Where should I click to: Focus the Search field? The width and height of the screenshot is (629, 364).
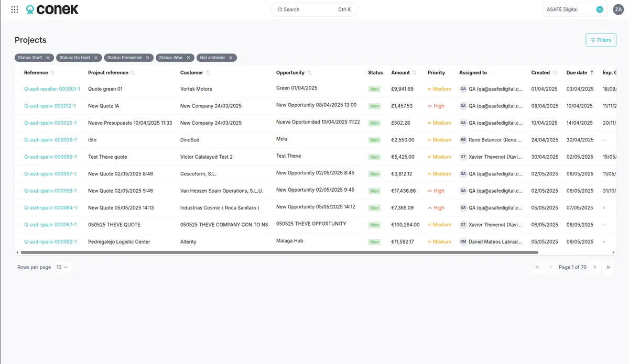[314, 9]
